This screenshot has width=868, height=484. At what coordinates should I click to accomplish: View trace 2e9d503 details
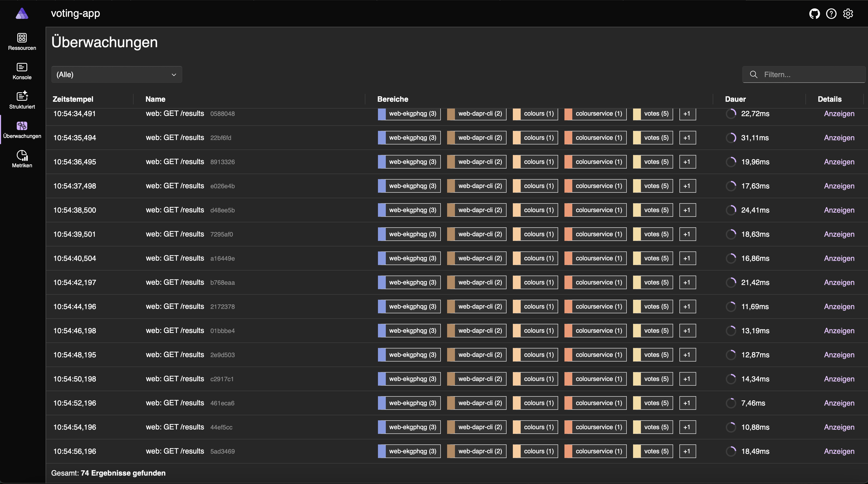(x=839, y=355)
